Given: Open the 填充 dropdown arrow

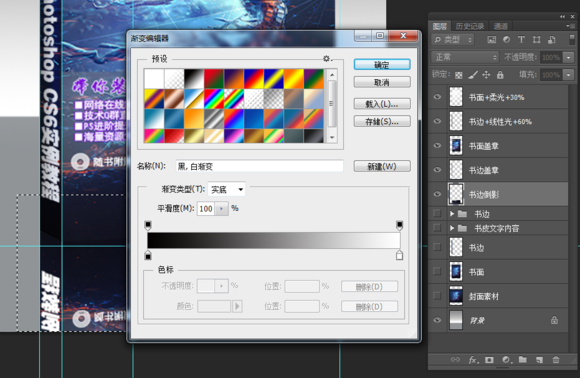Looking at the screenshot, I should (x=569, y=75).
